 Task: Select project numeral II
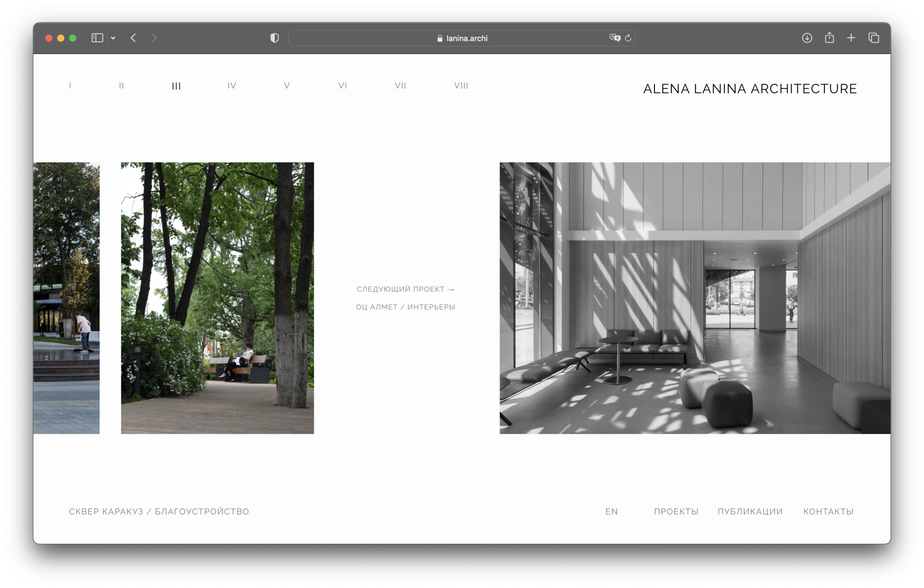(x=121, y=86)
